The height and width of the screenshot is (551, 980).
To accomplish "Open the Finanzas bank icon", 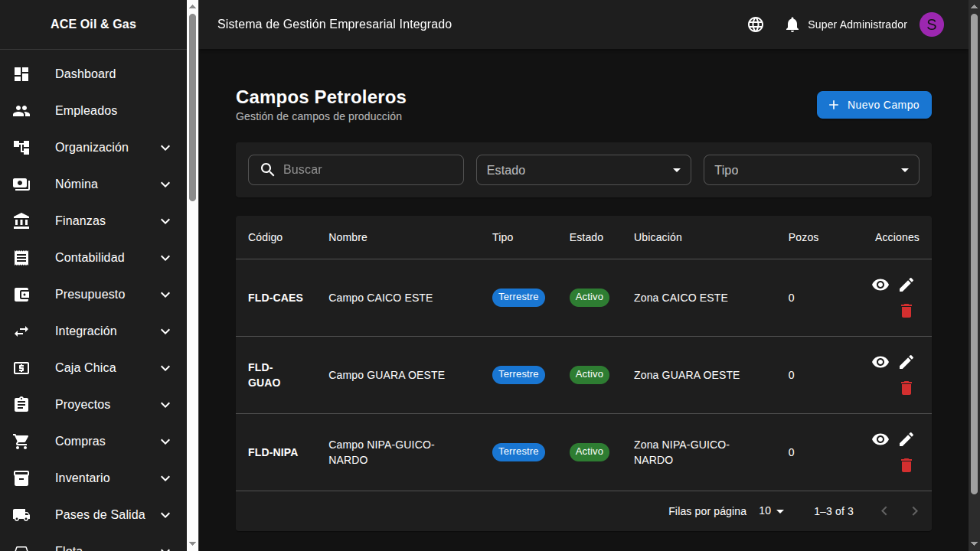I will 21,220.
